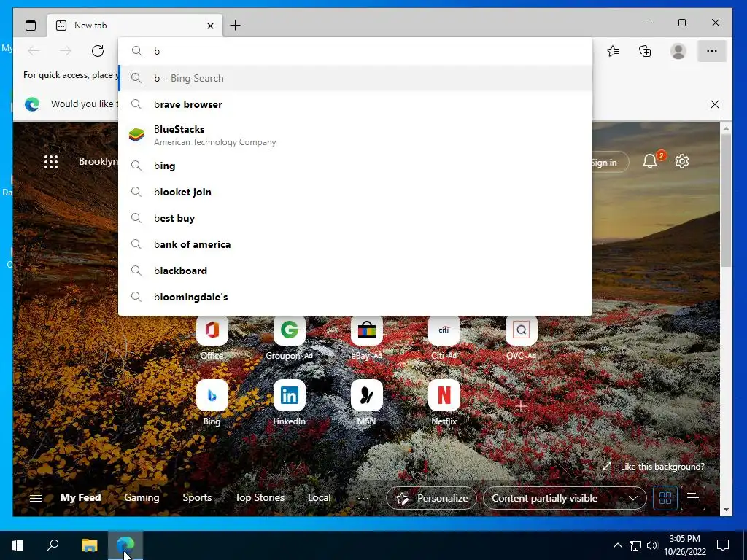Show hidden system tray icons chevron
Image resolution: width=747 pixels, height=560 pixels.
click(x=617, y=545)
